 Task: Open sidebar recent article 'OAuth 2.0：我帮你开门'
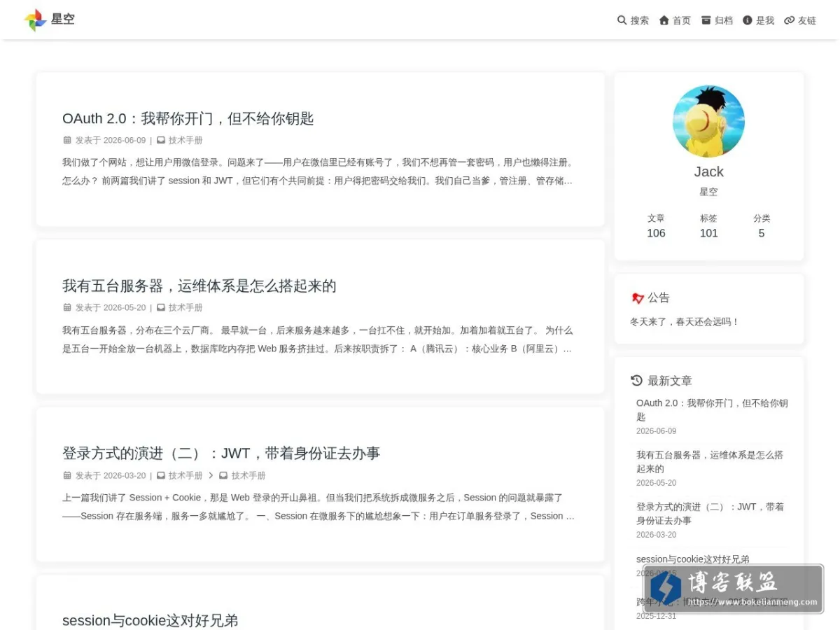click(x=712, y=409)
